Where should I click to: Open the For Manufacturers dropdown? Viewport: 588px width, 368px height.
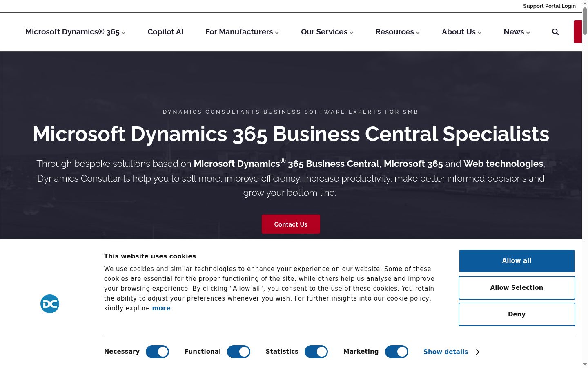click(242, 32)
